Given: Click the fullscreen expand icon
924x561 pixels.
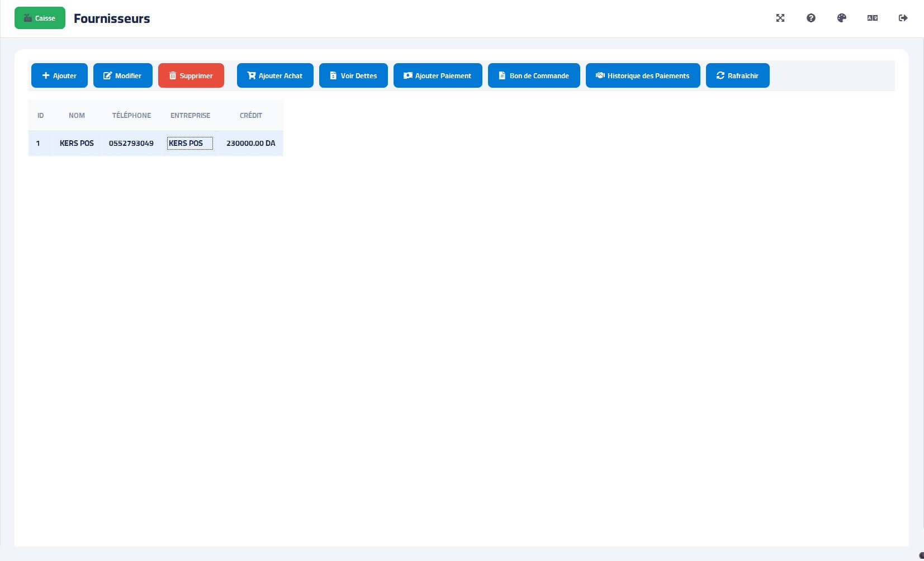Looking at the screenshot, I should pos(780,18).
